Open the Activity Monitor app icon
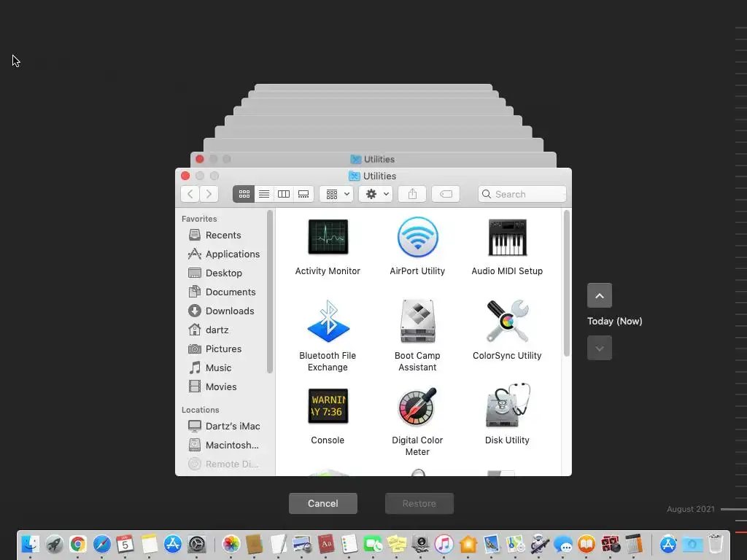Viewport: 747px width, 560px height. pos(328,237)
